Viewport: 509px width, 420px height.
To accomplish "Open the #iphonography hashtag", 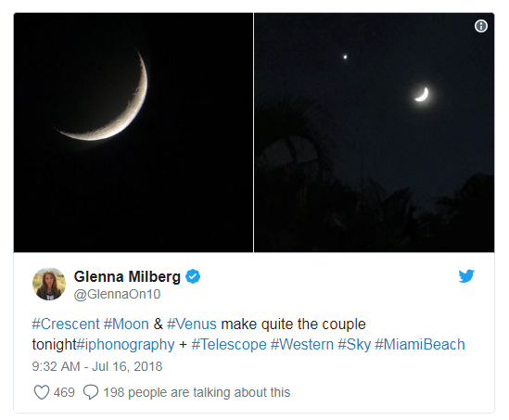I will (x=125, y=344).
